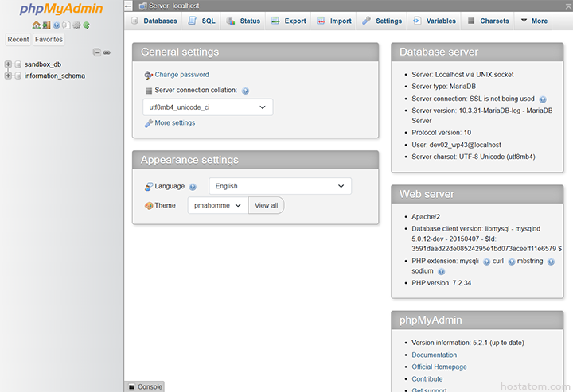573x392 pixels.
Task: Expand the information_schema tree node
Action: pos(8,76)
